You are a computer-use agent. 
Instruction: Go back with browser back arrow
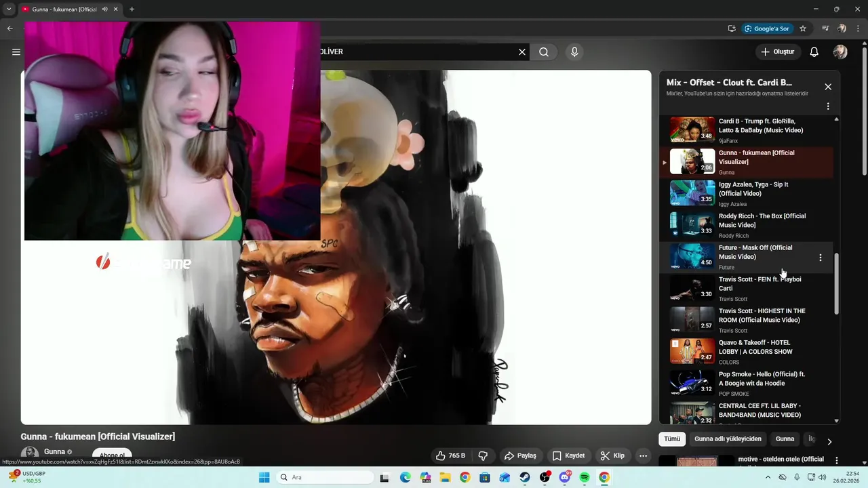(x=9, y=28)
